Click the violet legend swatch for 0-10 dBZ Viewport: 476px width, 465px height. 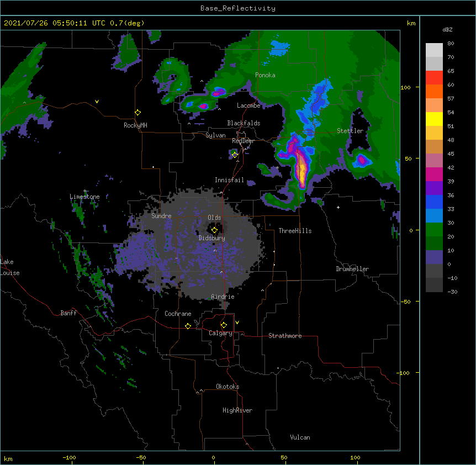coord(434,257)
